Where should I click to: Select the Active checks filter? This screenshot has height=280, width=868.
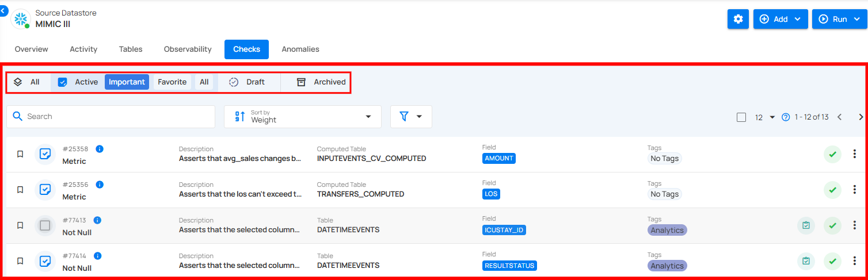pos(78,82)
